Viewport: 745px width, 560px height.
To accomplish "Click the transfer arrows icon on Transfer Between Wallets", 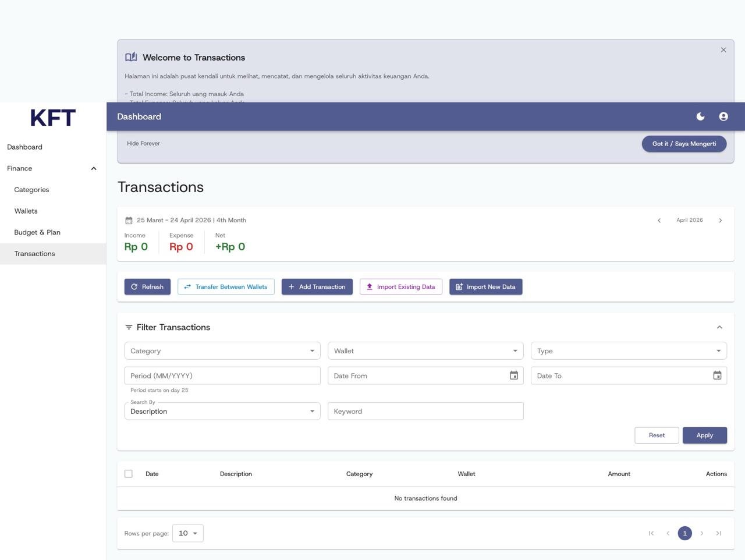I will point(187,286).
